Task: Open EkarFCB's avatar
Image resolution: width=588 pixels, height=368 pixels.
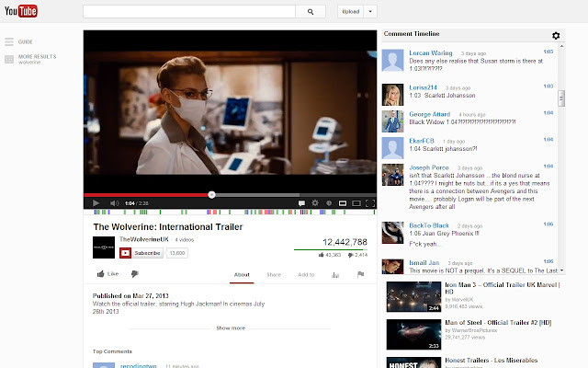Action: point(392,148)
